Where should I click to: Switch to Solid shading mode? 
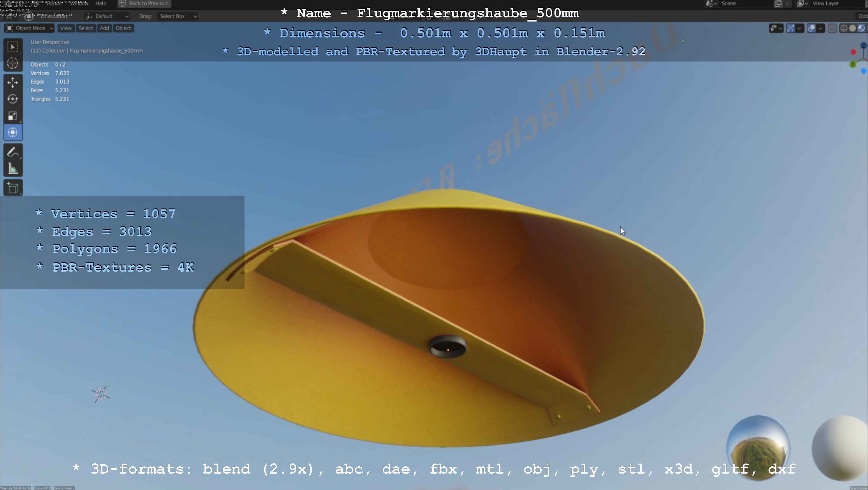click(x=852, y=28)
